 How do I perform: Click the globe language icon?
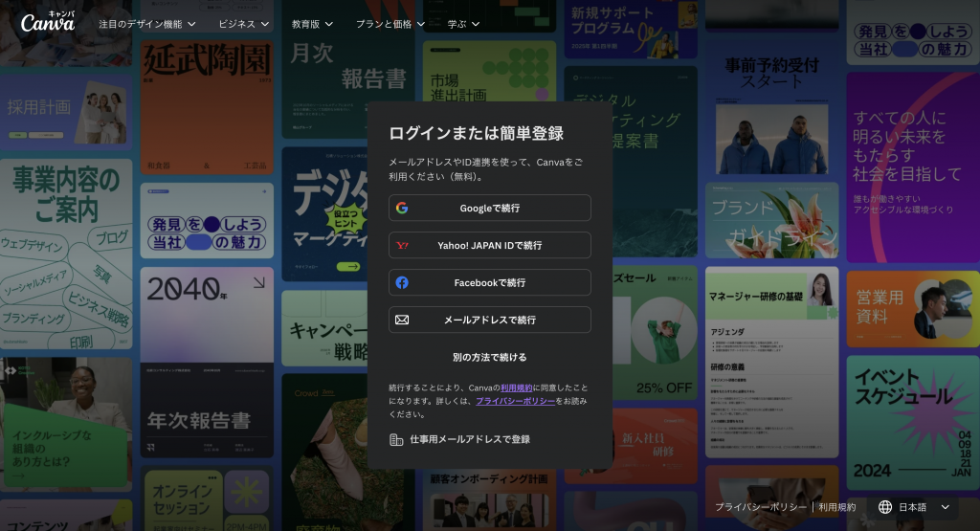pos(885,507)
